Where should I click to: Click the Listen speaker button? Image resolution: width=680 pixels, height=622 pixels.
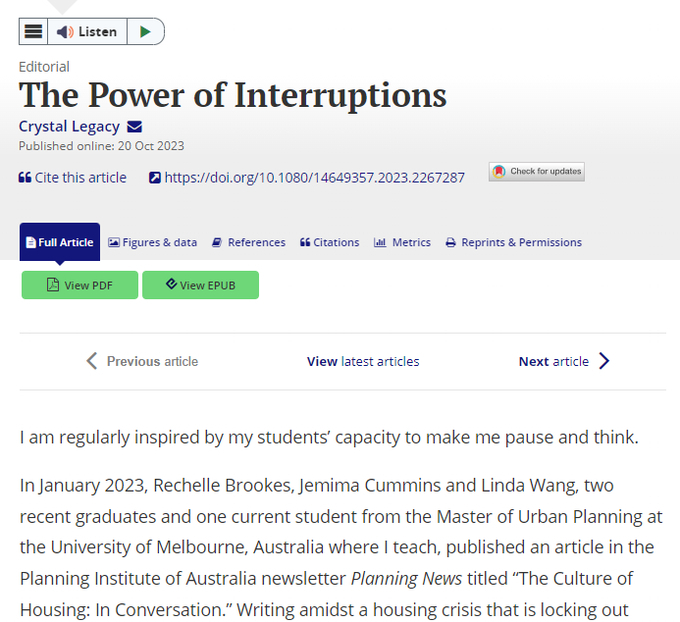coord(87,32)
